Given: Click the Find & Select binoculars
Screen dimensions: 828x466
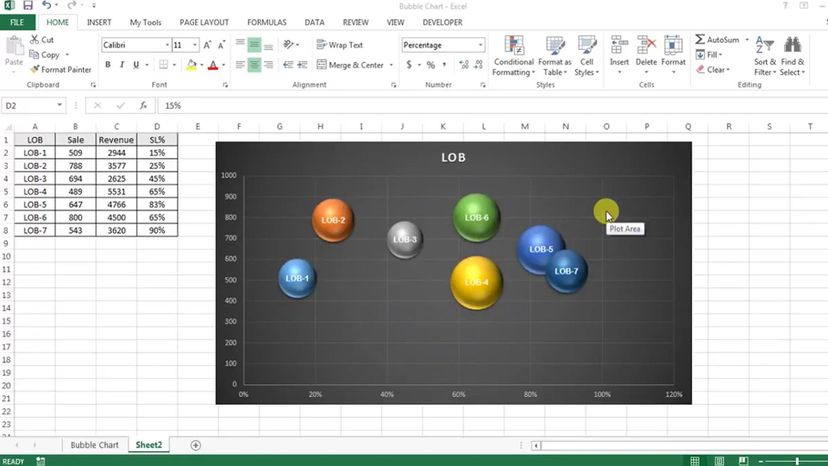Looking at the screenshot, I should [792, 45].
